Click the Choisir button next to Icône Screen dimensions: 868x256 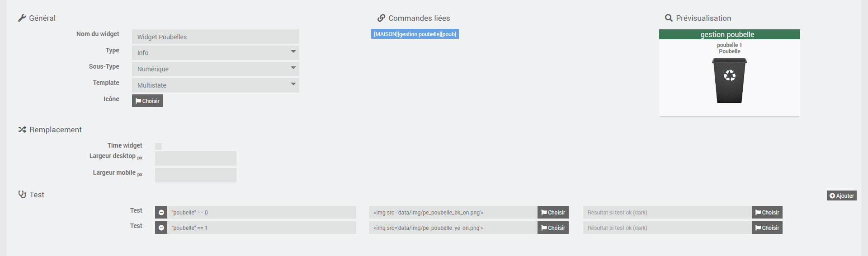click(147, 101)
